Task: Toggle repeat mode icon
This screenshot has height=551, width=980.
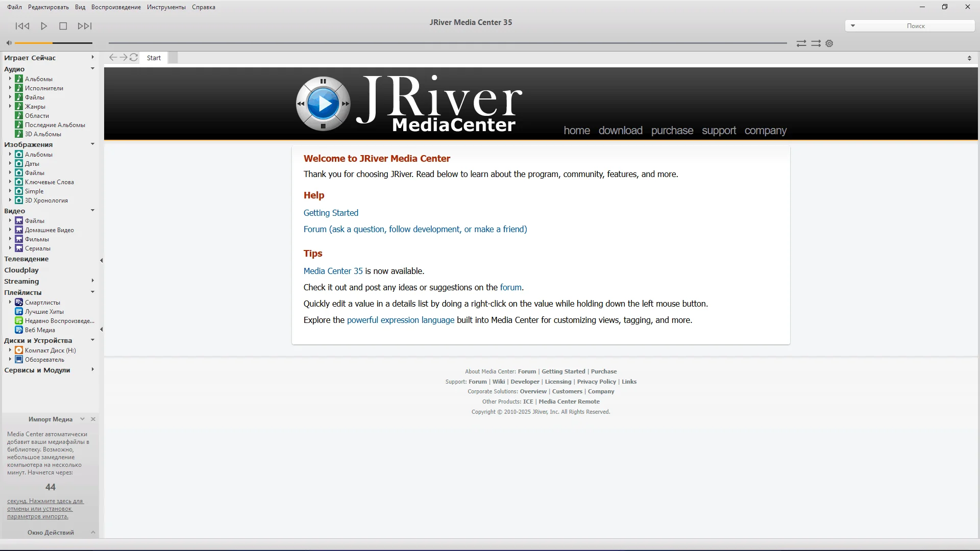Action: coord(801,43)
